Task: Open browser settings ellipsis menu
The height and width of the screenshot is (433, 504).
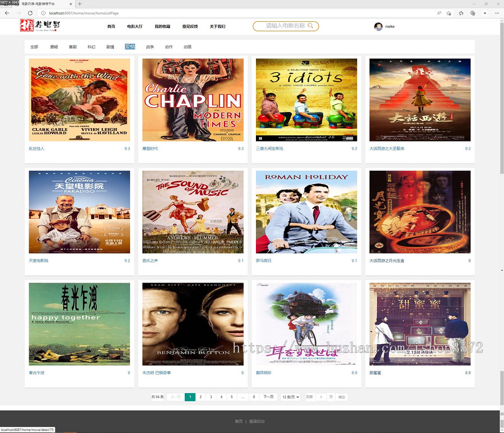Action: point(497,13)
